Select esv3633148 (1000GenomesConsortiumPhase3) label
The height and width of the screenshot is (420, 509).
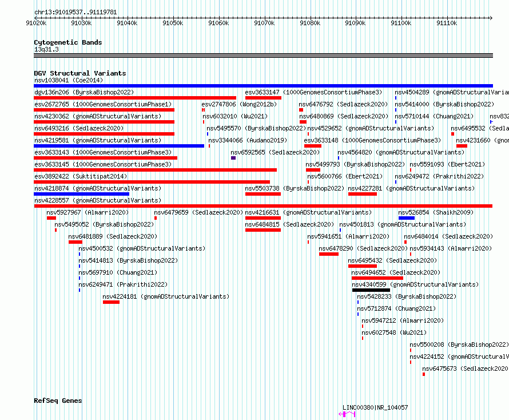373,140
